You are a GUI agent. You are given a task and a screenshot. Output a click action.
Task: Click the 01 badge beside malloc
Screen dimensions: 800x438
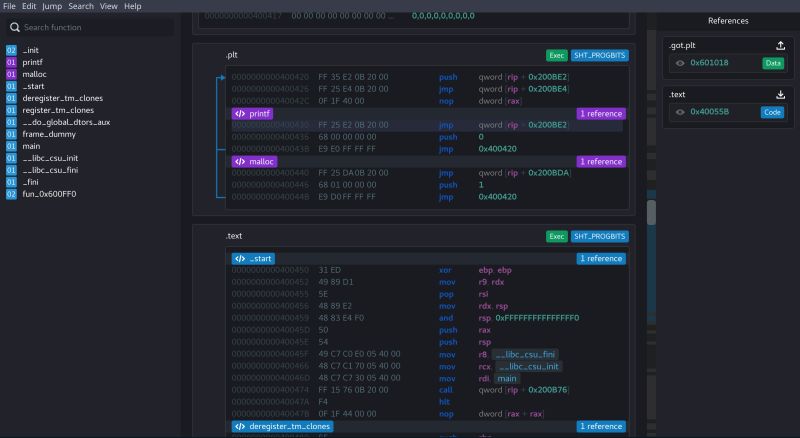[x=11, y=74]
